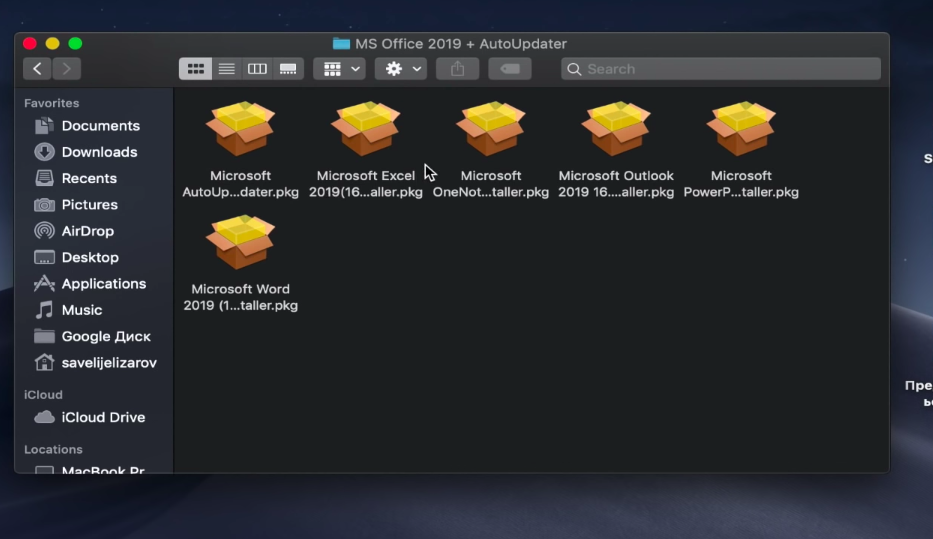
Task: Click the 'Microsoft PowerP...taller.pkg' file name
Action: (x=741, y=184)
